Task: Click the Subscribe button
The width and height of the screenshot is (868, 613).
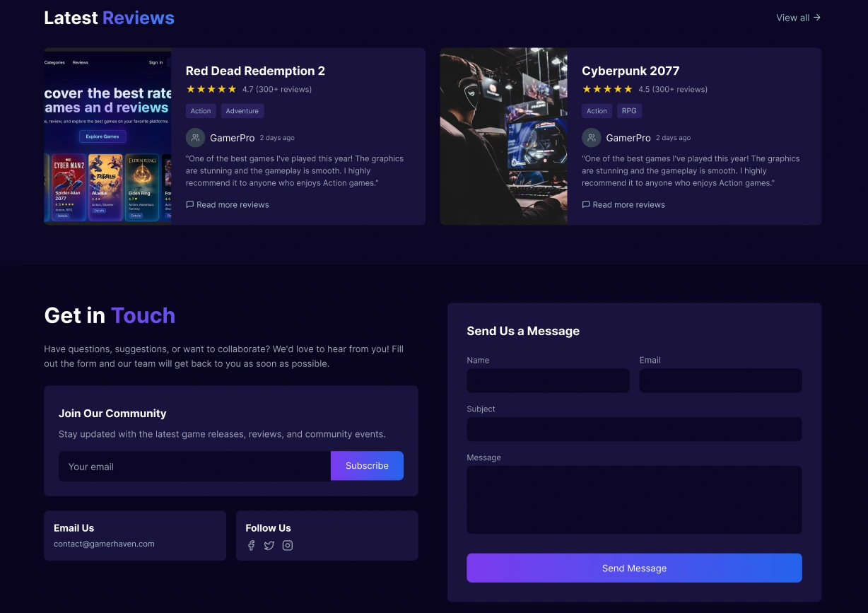Action: [x=367, y=466]
